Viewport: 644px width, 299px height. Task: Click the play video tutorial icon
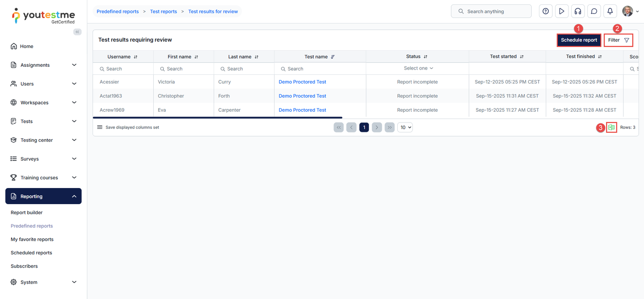(561, 11)
